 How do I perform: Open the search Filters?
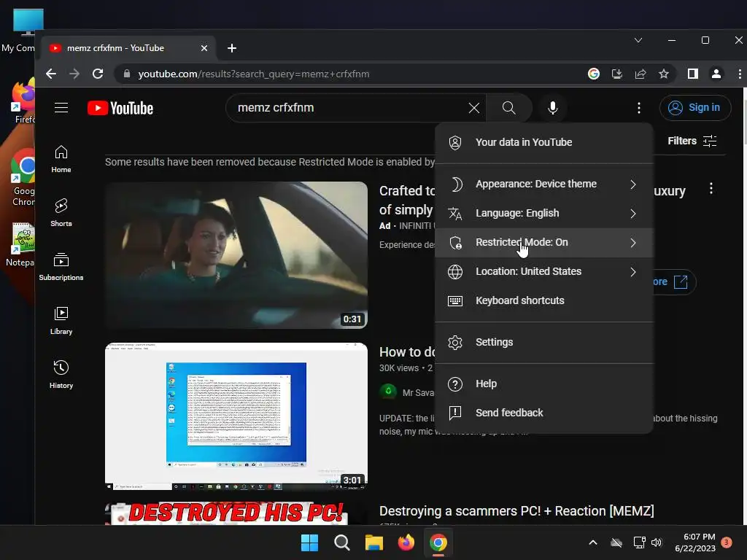[x=692, y=141]
